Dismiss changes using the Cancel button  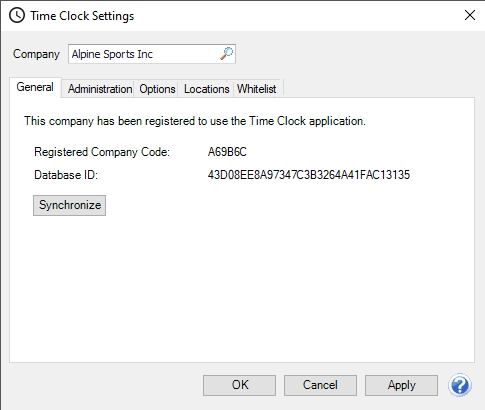pyautogui.click(x=320, y=385)
